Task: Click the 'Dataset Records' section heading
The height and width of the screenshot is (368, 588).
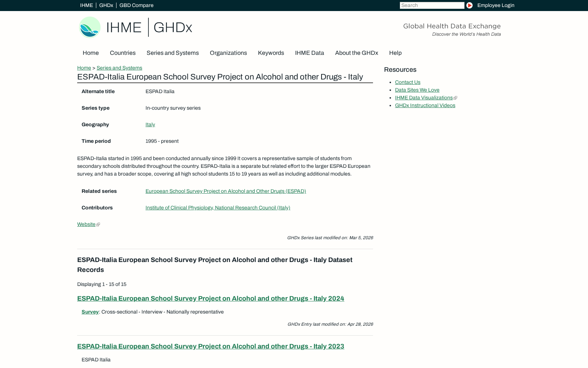Action: pyautogui.click(x=215, y=265)
